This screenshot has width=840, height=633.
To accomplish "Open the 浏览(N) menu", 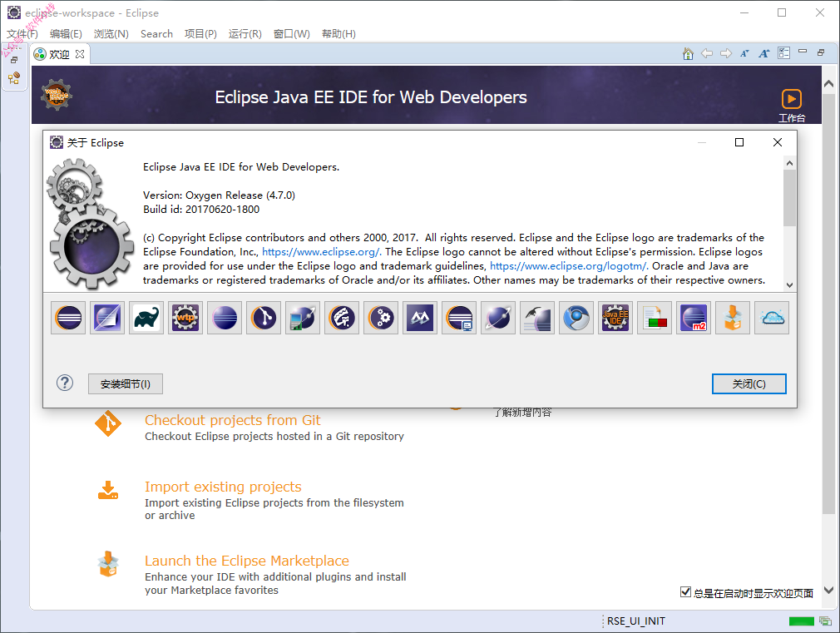I will 111,34.
